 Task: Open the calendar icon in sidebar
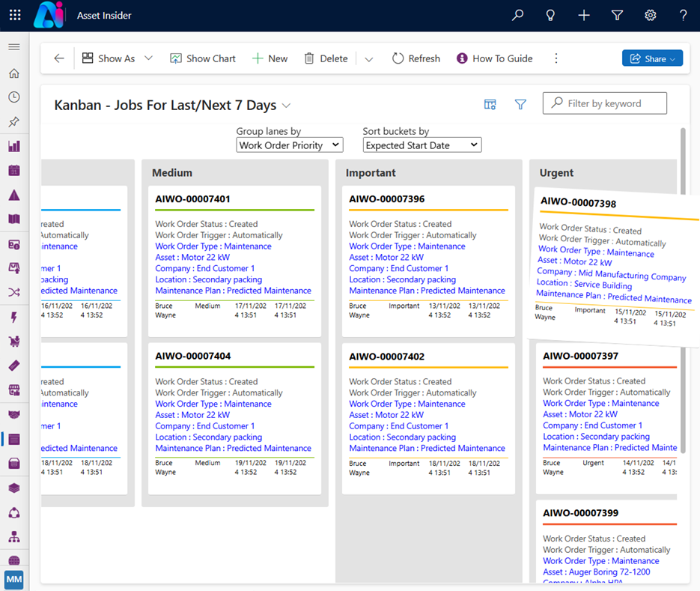point(14,170)
